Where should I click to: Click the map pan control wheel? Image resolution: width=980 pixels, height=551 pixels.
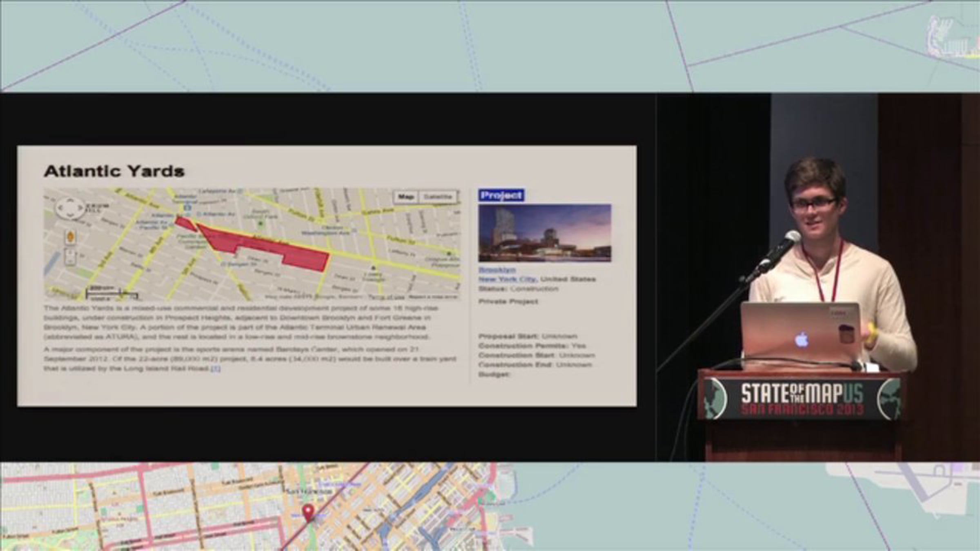click(70, 208)
